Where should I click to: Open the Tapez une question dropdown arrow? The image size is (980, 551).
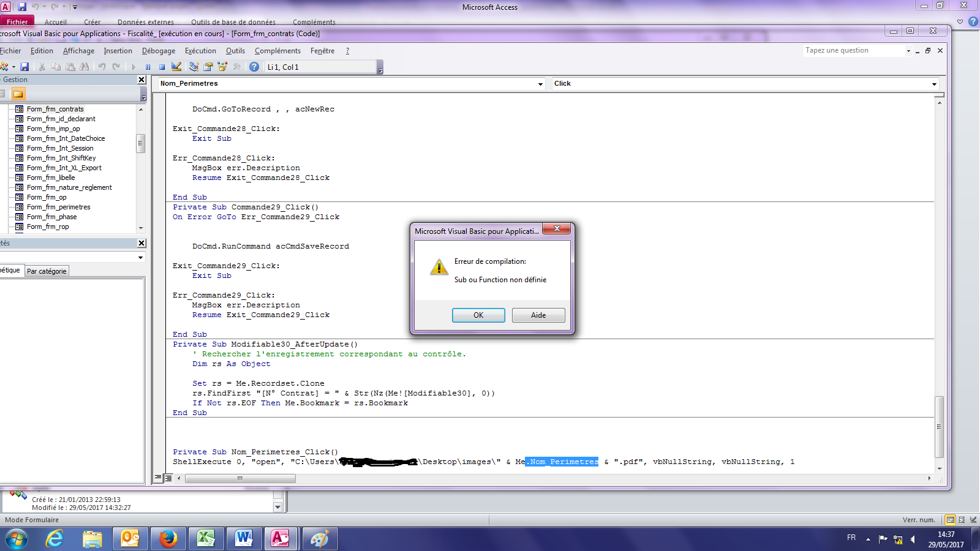(x=908, y=51)
